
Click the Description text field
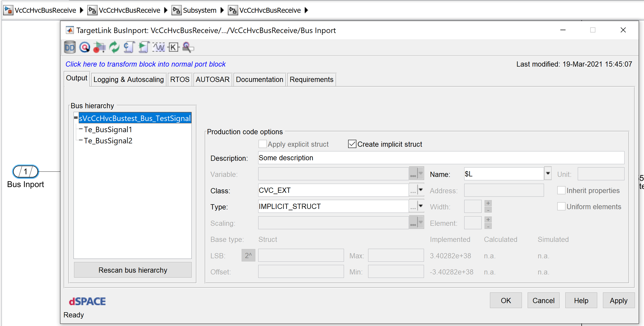point(441,158)
